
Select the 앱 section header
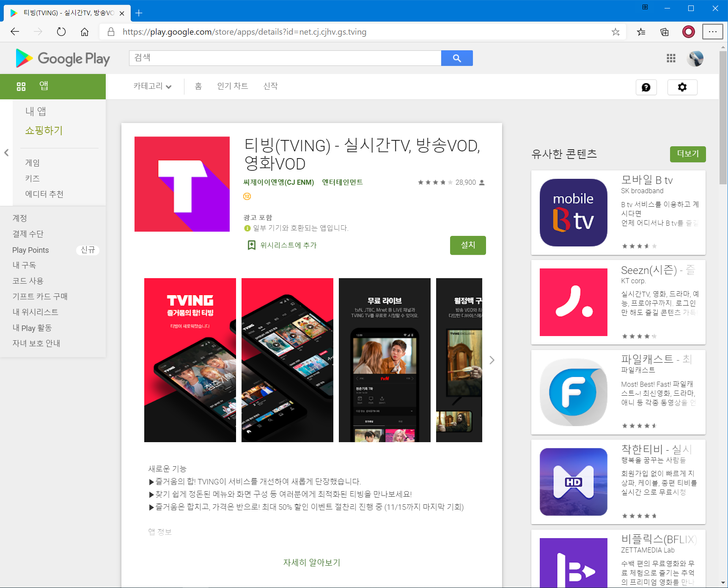pyautogui.click(x=53, y=87)
